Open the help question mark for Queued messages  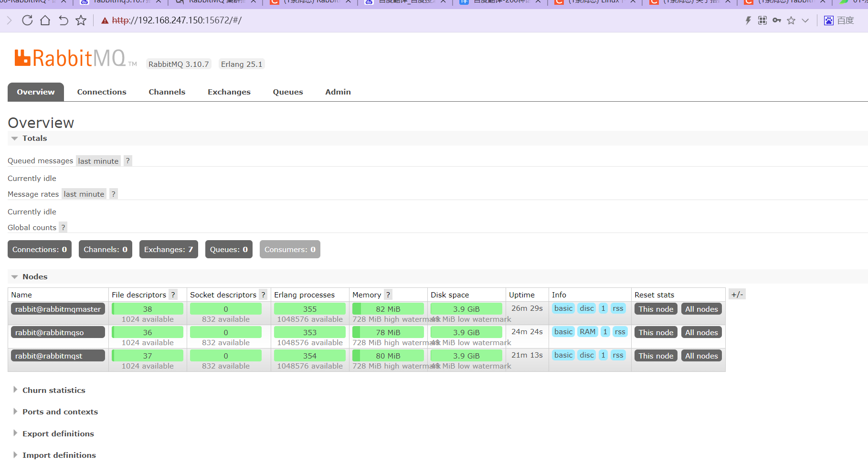pyautogui.click(x=128, y=161)
